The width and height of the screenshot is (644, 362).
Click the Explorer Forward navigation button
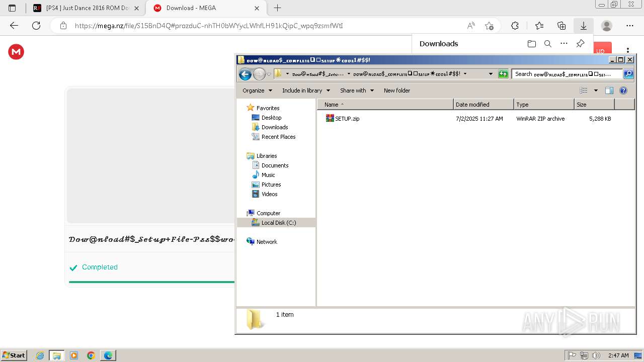point(259,74)
